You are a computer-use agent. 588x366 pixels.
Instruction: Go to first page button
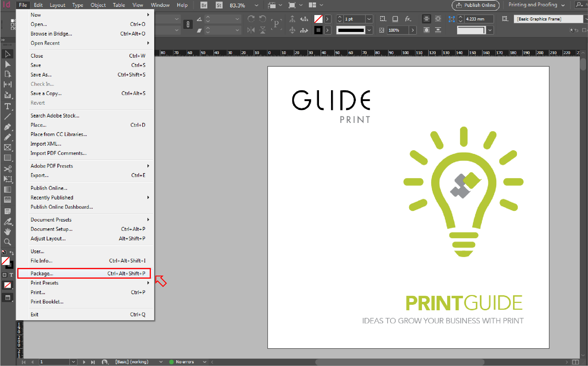click(x=24, y=362)
